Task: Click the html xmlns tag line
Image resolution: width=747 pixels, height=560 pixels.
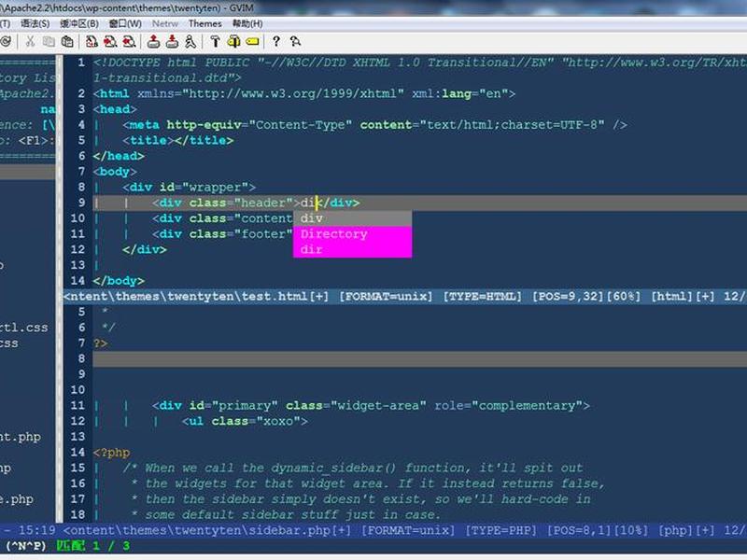Action: 304,94
